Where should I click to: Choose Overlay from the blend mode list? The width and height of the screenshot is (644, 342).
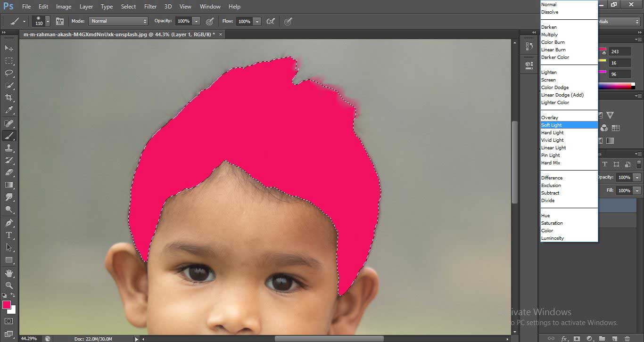tap(550, 117)
